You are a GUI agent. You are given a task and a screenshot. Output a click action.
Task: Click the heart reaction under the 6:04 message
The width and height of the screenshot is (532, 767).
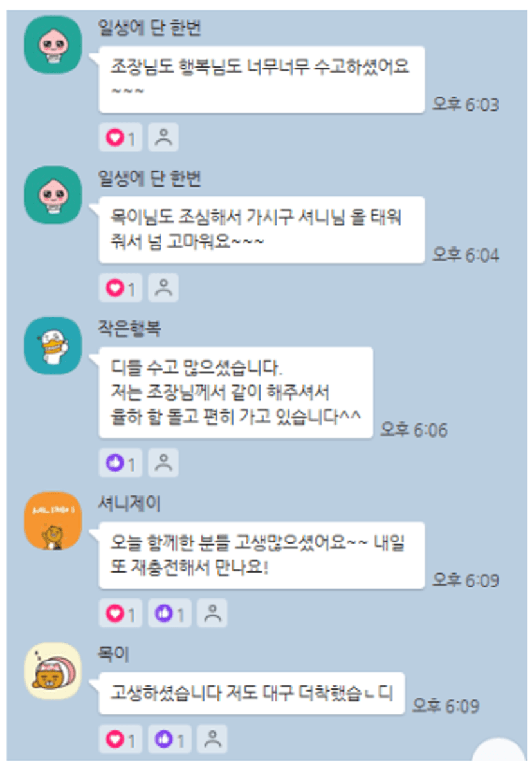tap(120, 288)
